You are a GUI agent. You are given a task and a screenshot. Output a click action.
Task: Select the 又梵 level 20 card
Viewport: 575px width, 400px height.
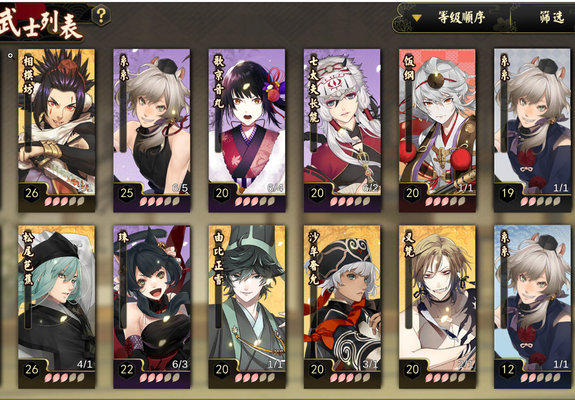coord(437,307)
